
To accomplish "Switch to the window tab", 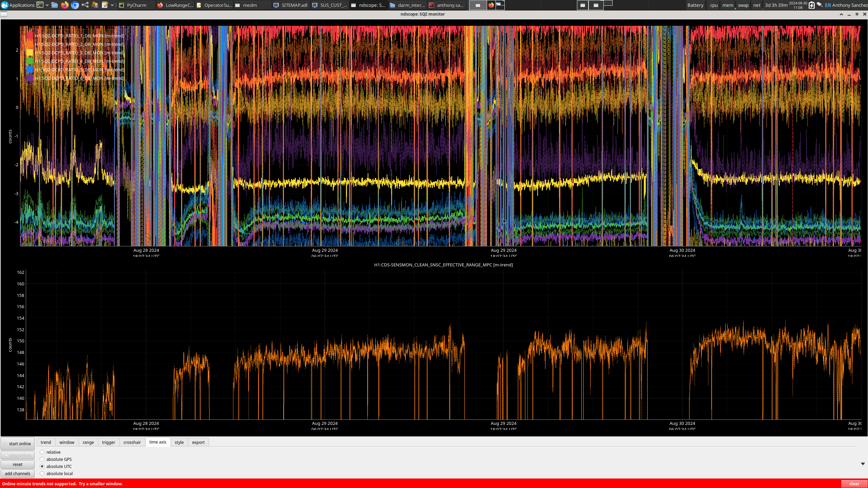I will tap(67, 442).
